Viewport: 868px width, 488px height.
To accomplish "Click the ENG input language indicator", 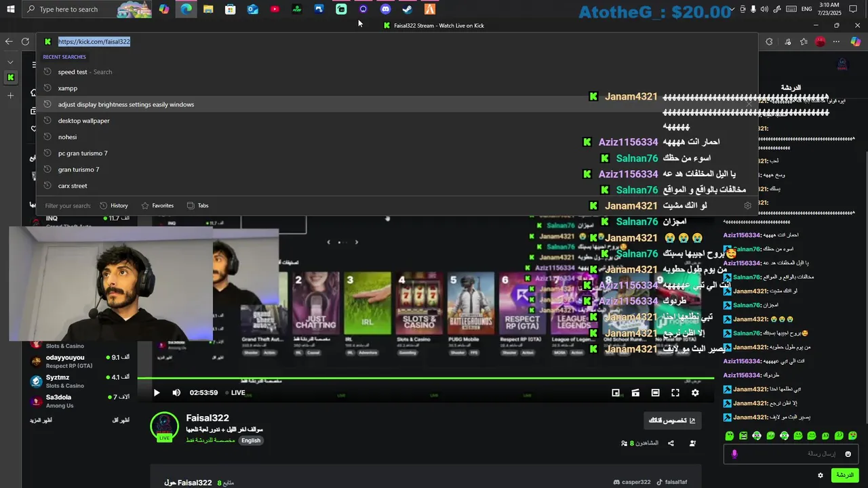I will coord(806,9).
